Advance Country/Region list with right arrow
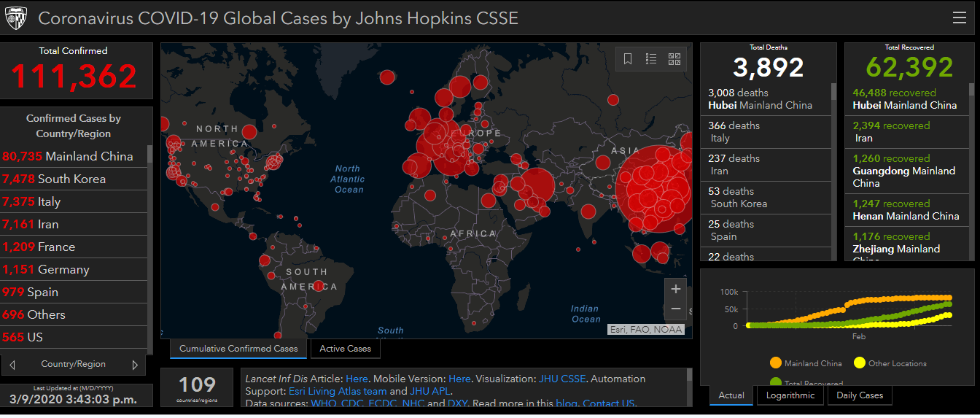Image resolution: width=980 pixels, height=418 pixels. (x=135, y=365)
